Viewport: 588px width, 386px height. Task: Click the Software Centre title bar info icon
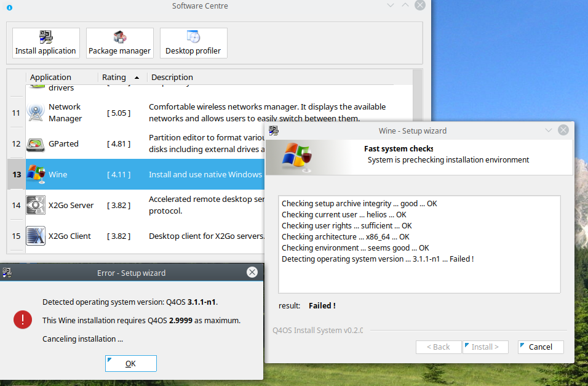(9, 7)
